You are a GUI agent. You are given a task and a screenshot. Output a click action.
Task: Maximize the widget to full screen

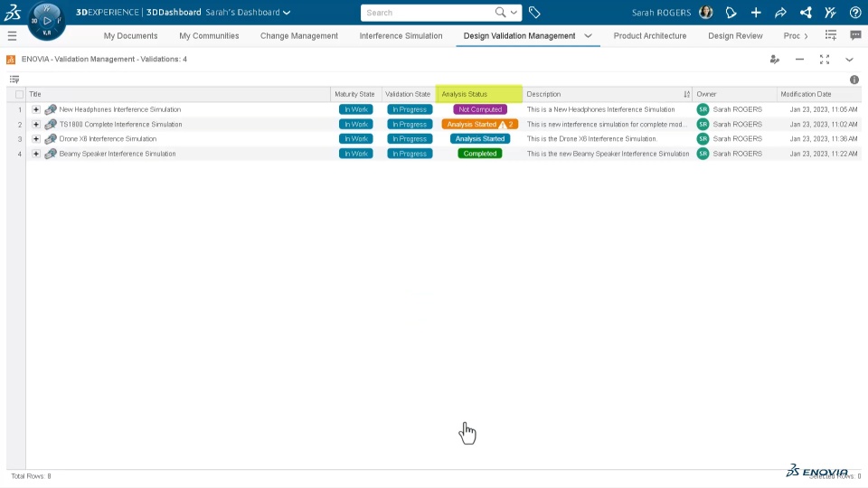[825, 60]
